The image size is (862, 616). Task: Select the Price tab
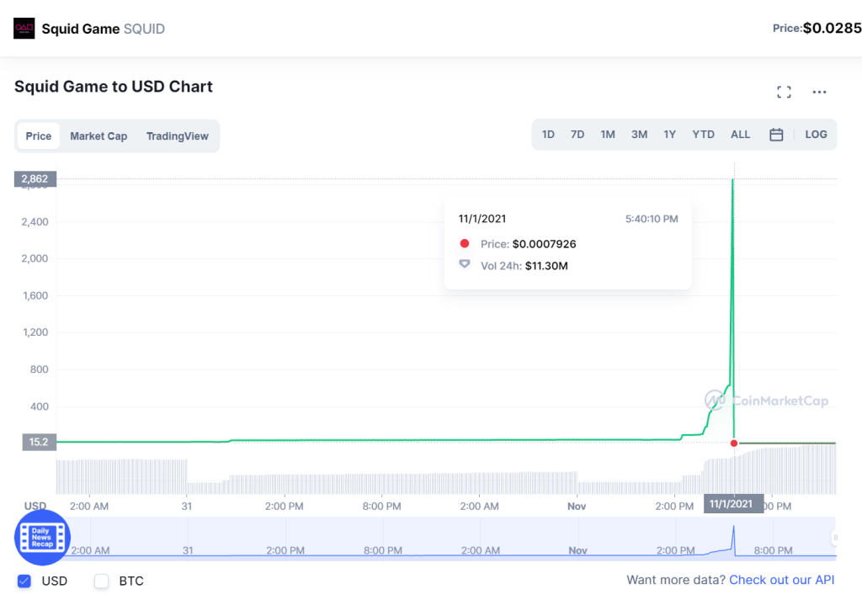39,136
